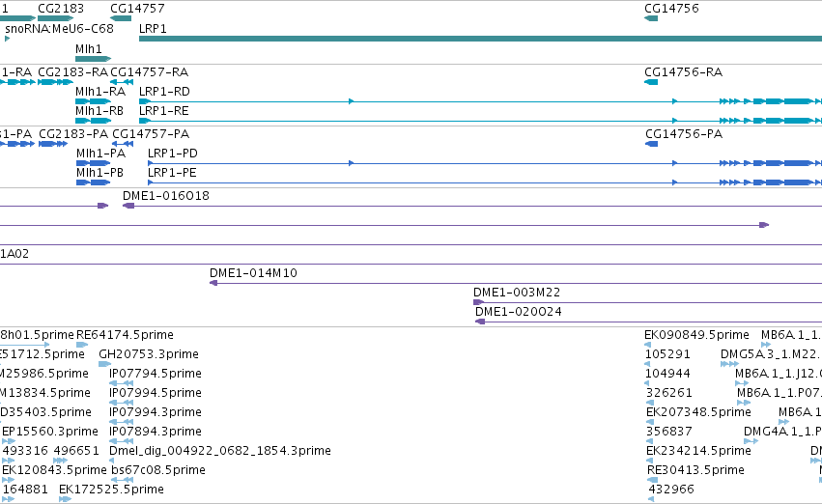Select the Mlh1-RB transcript label

[99, 110]
